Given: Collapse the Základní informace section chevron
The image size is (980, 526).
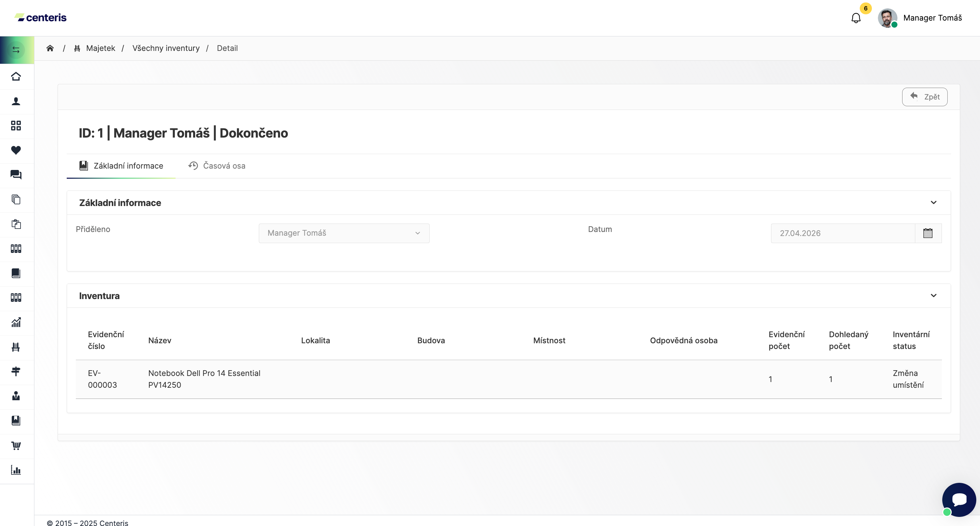Looking at the screenshot, I should tap(933, 203).
